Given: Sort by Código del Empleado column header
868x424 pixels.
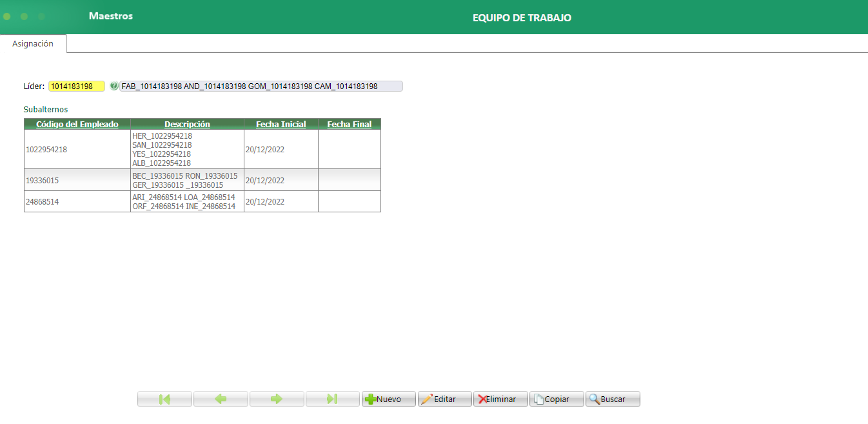Looking at the screenshot, I should [77, 124].
